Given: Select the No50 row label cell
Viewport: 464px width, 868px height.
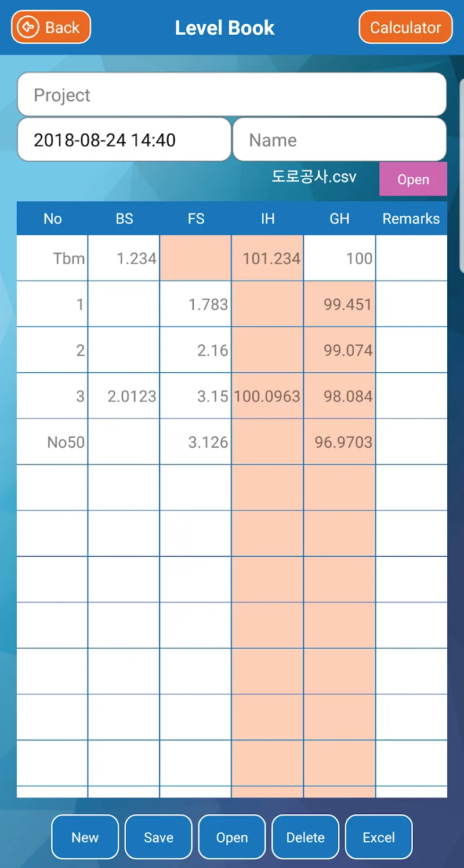Looking at the screenshot, I should [53, 442].
